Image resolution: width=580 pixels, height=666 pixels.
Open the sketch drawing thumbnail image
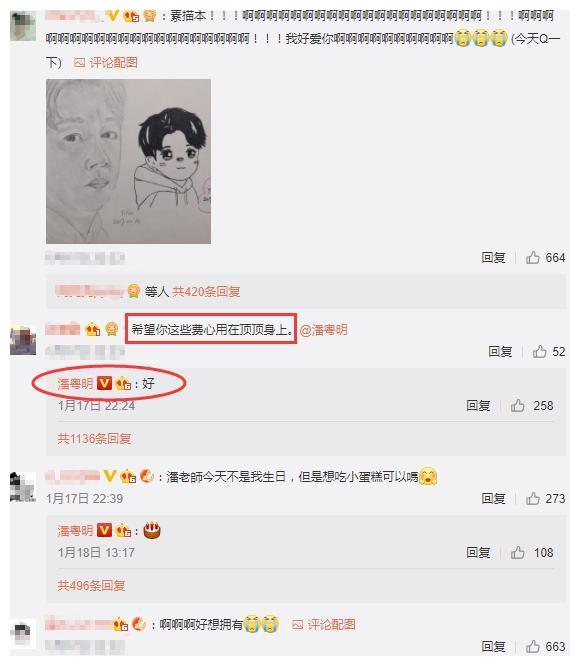pos(128,161)
